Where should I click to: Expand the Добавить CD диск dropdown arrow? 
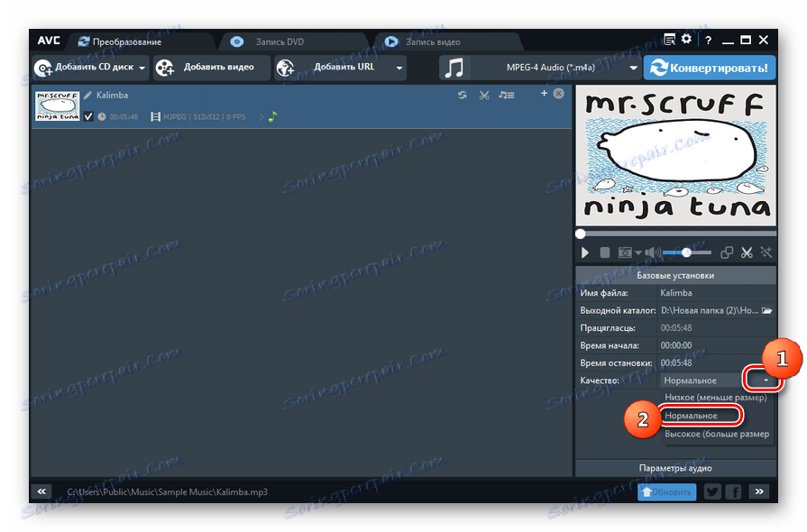[x=142, y=68]
